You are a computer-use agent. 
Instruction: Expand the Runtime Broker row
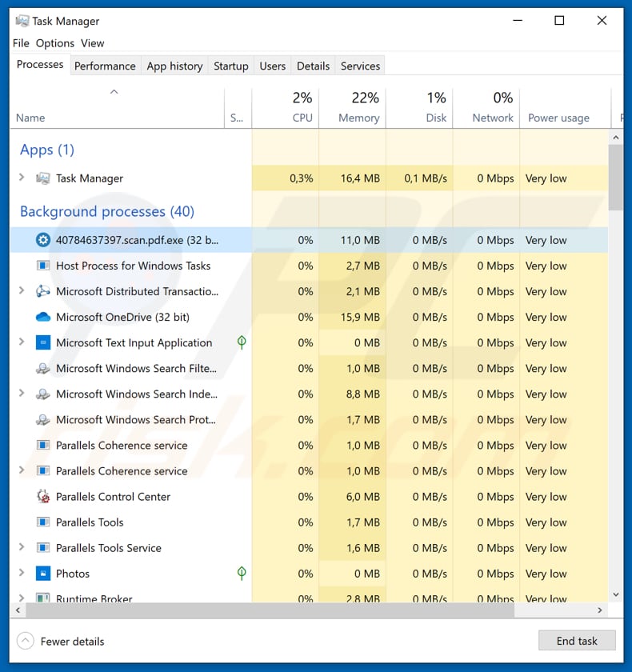tap(22, 598)
